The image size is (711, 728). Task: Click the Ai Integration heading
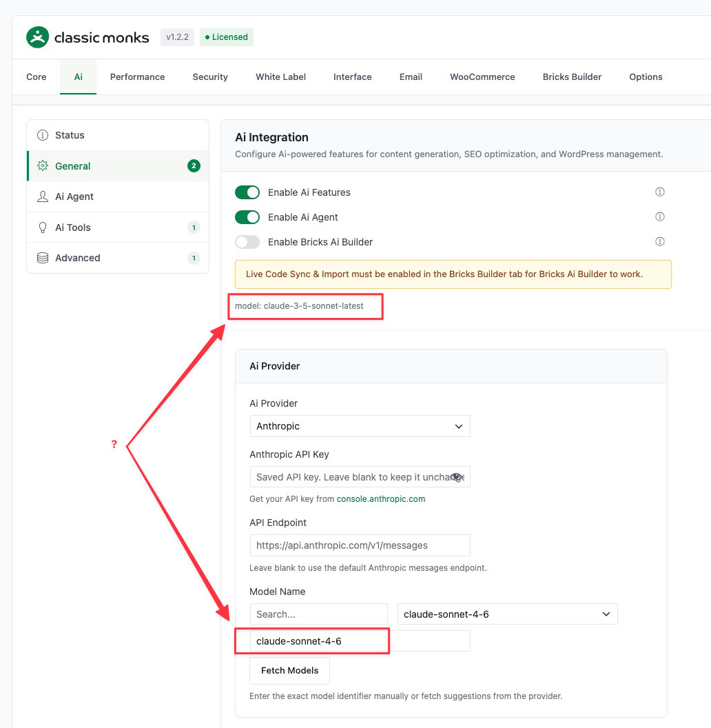tap(271, 137)
